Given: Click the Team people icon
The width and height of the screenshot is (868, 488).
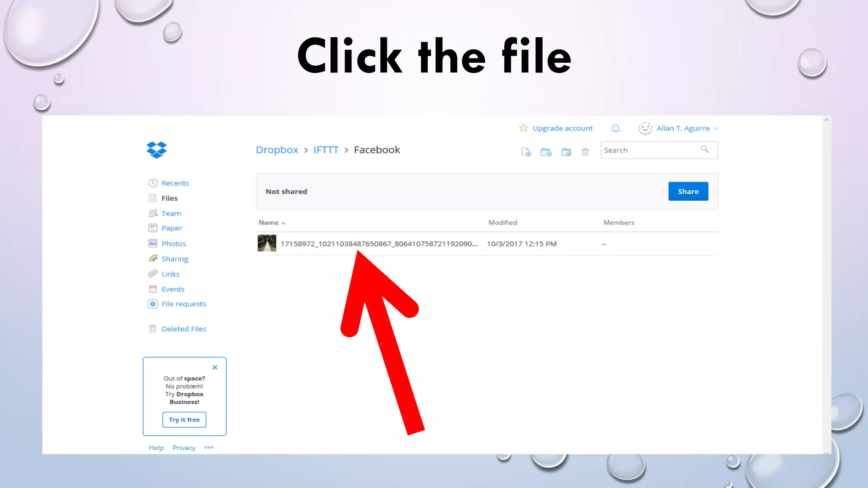Looking at the screenshot, I should click(153, 213).
